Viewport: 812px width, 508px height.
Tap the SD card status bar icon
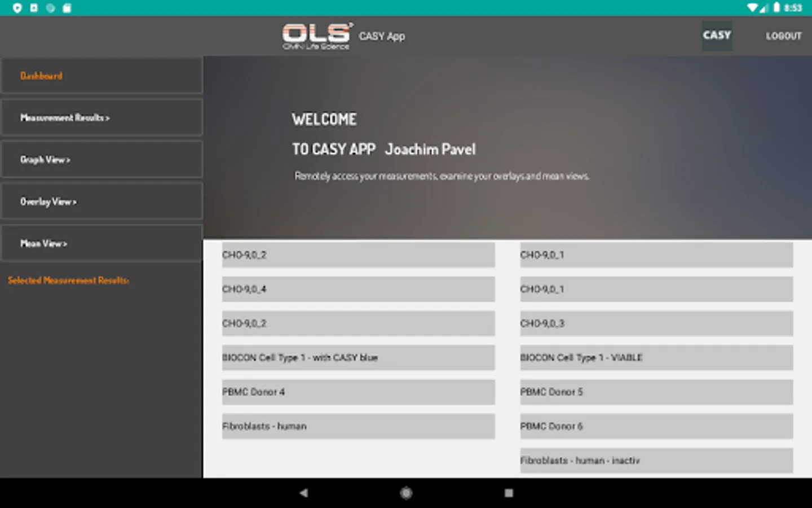click(67, 8)
